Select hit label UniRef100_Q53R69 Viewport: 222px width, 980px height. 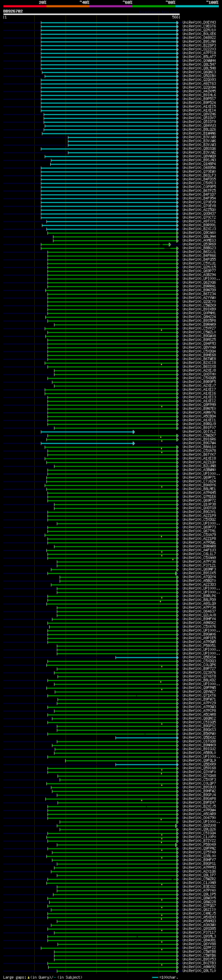pyautogui.click(x=199, y=244)
